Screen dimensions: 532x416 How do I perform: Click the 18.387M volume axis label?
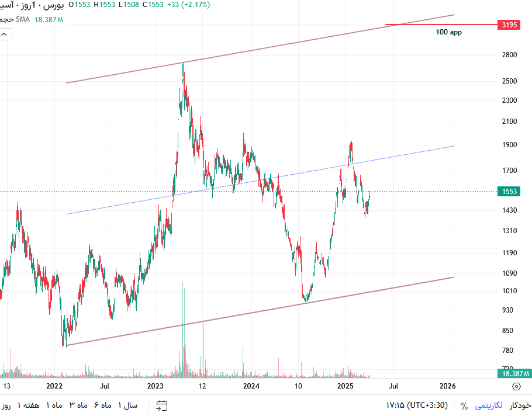(x=515, y=373)
